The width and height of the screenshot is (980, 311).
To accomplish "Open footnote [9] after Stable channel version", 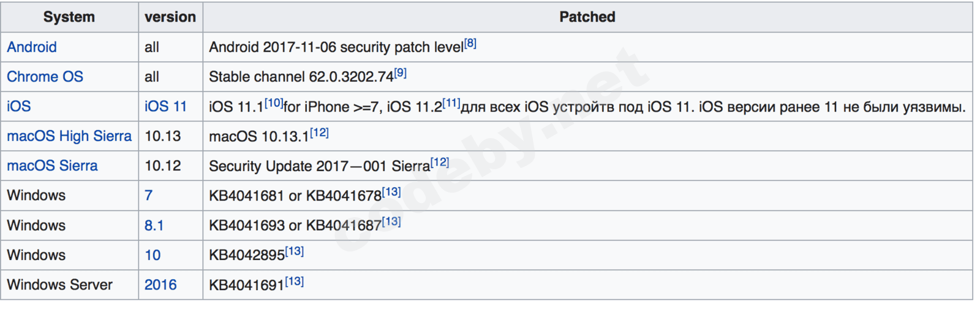I will 400,73.
